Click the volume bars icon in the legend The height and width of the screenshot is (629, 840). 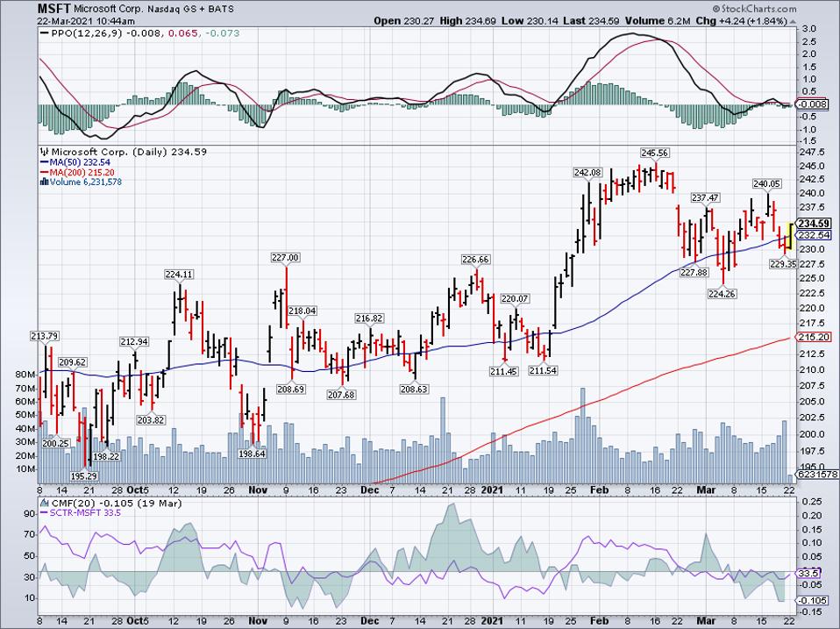[x=44, y=181]
